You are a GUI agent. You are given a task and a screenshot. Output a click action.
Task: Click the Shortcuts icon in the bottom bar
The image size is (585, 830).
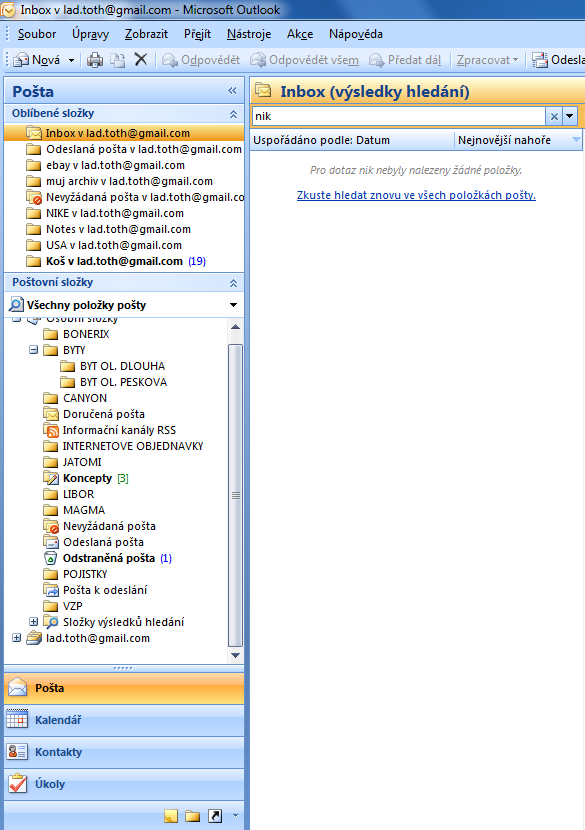[x=215, y=816]
